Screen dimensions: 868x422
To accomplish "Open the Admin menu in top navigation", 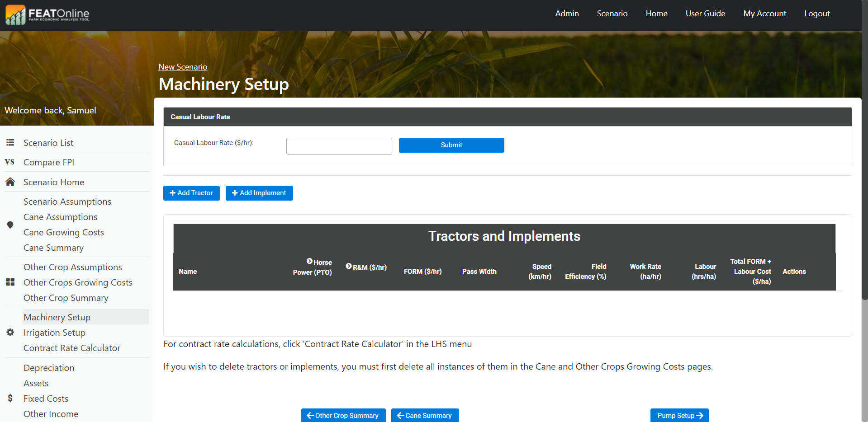I will coord(567,14).
